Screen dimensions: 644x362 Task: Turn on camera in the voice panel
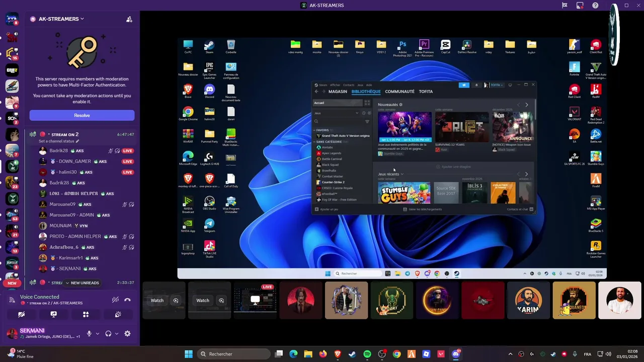(21, 314)
